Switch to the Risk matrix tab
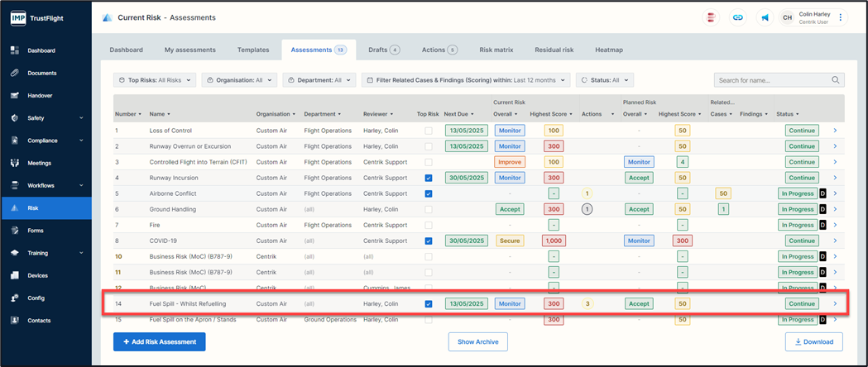The width and height of the screenshot is (868, 367). (x=496, y=50)
